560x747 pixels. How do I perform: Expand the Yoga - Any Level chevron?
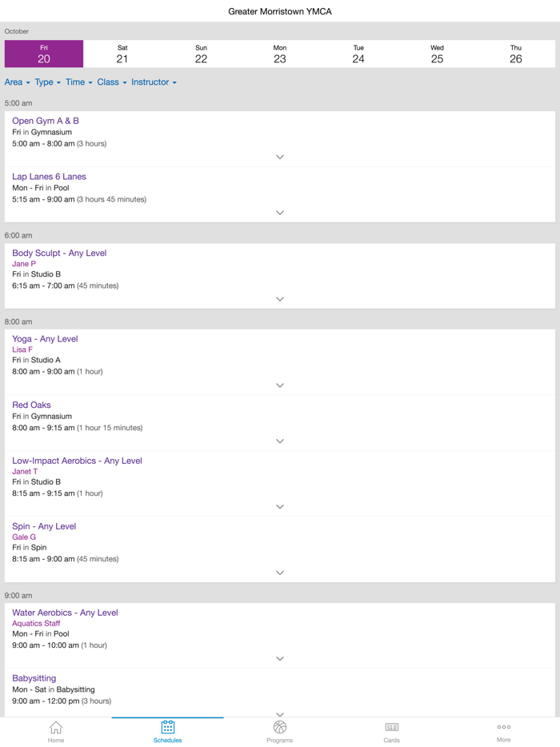280,385
